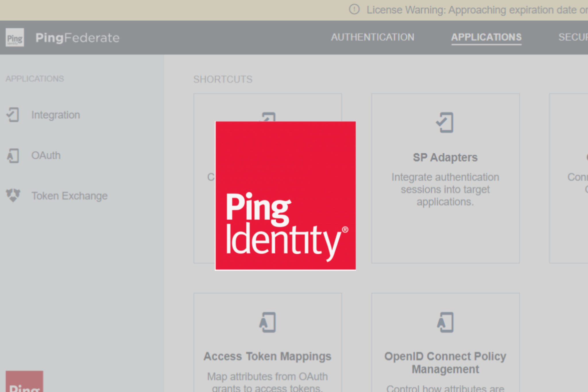Click the License Warning message text
Viewport: 588px width, 392px height.
point(477,10)
